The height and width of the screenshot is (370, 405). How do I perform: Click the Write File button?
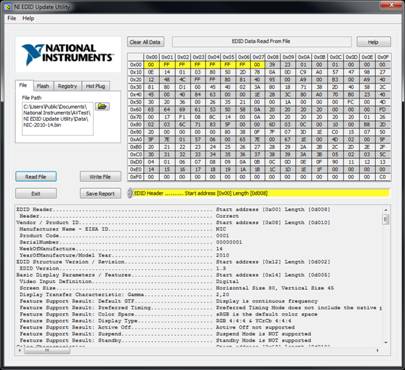point(100,177)
